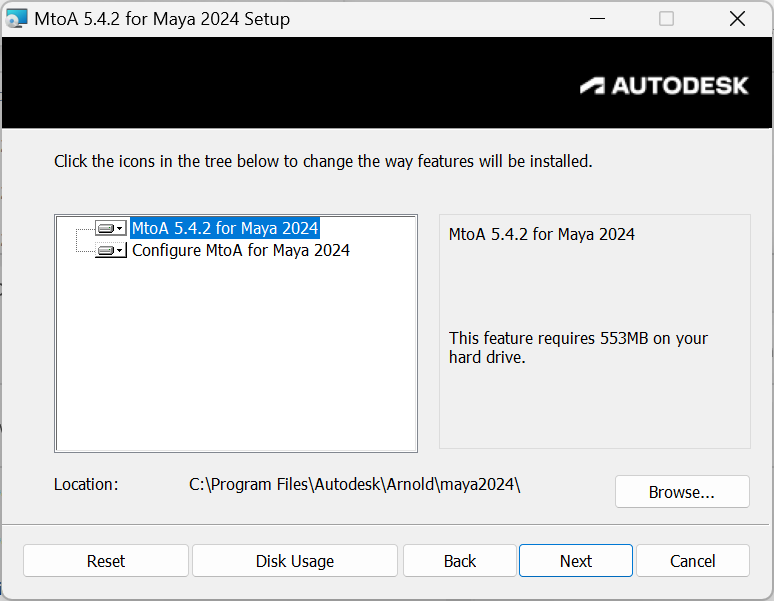This screenshot has width=774, height=601.
Task: Open Disk Usage details
Action: tap(295, 561)
